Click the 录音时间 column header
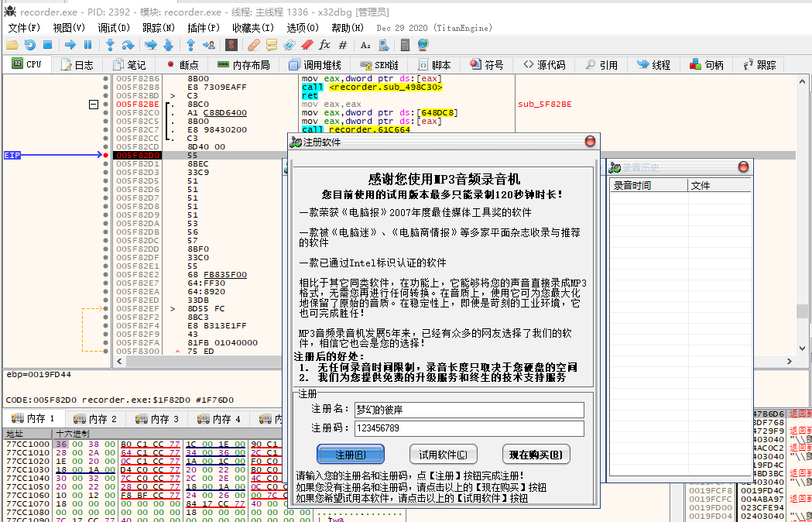Viewport: 812px width, 522px height. 649,186
